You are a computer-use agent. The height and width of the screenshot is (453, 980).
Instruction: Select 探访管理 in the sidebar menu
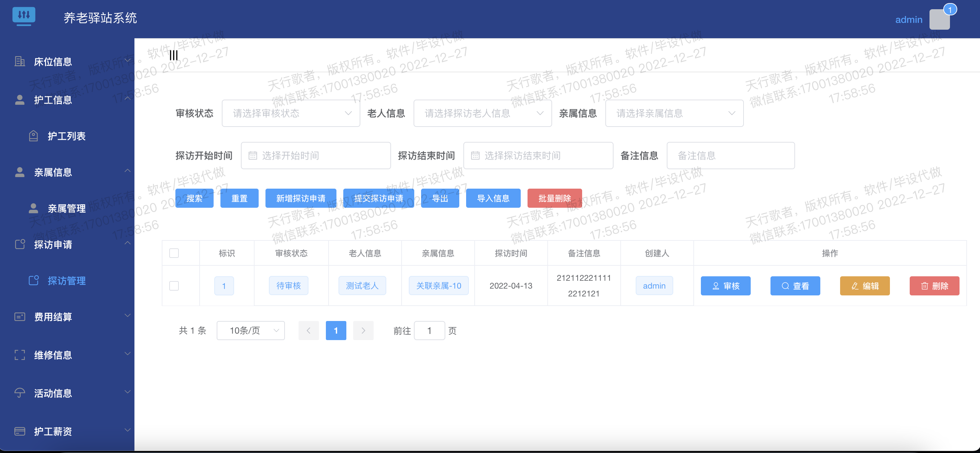(x=67, y=281)
